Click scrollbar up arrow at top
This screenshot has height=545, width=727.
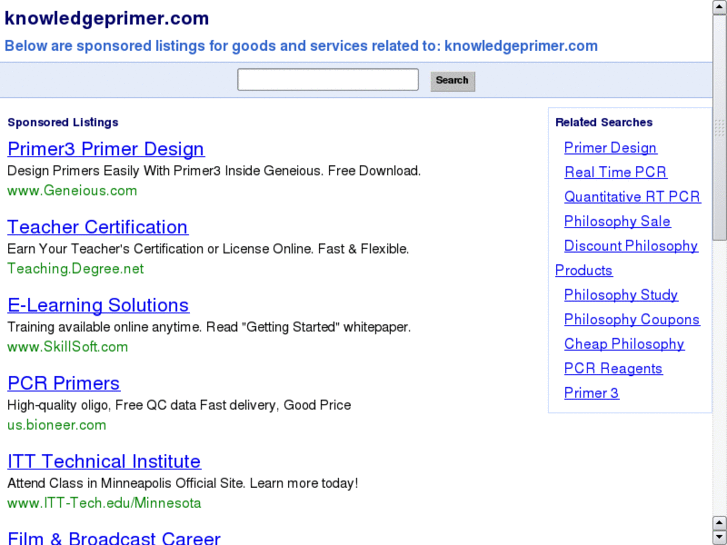pyautogui.click(x=720, y=7)
